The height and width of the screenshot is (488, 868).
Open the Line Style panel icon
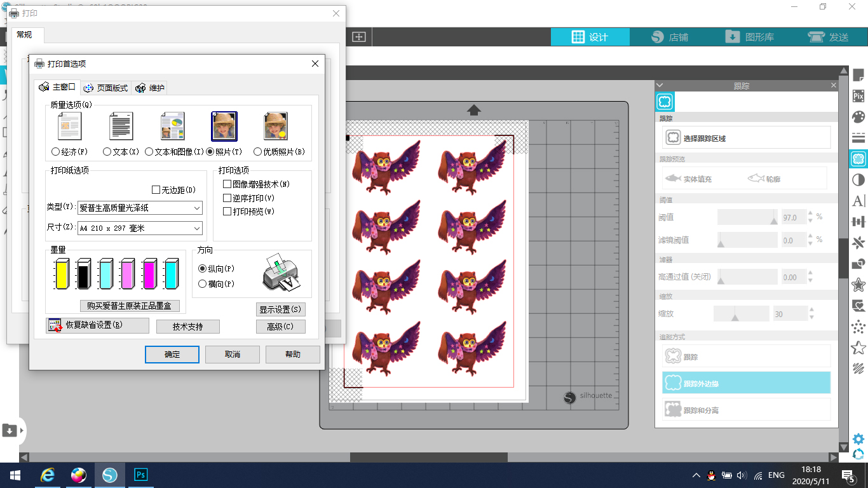(858, 138)
